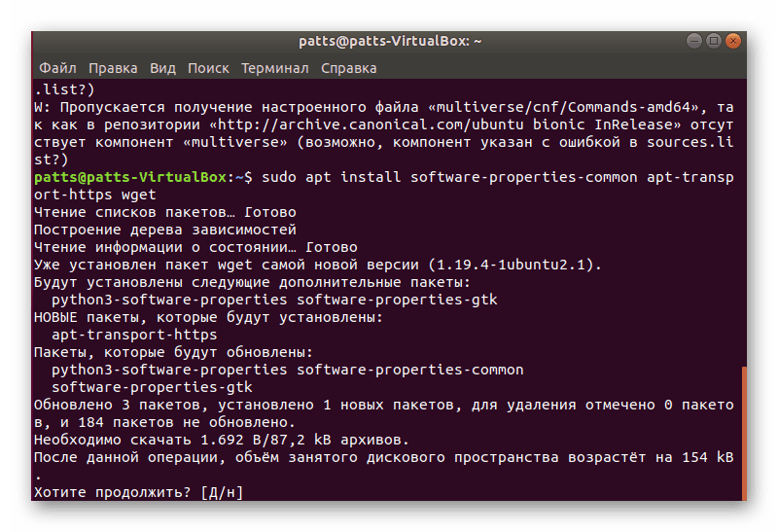Click the green patts@patts-VirtualBox prompt

[x=130, y=177]
